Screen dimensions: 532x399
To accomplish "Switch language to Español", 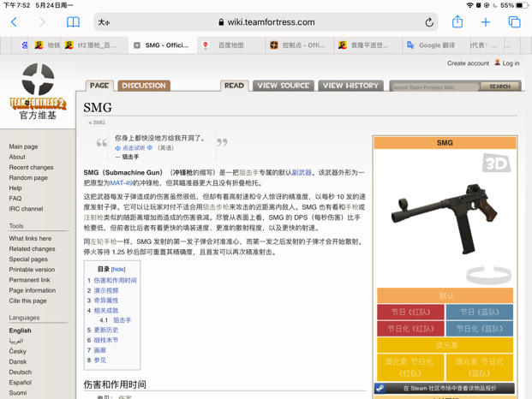I will pos(20,383).
